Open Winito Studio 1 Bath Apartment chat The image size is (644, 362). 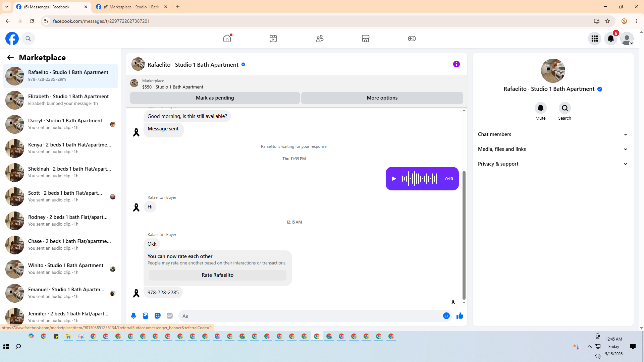coord(60,269)
